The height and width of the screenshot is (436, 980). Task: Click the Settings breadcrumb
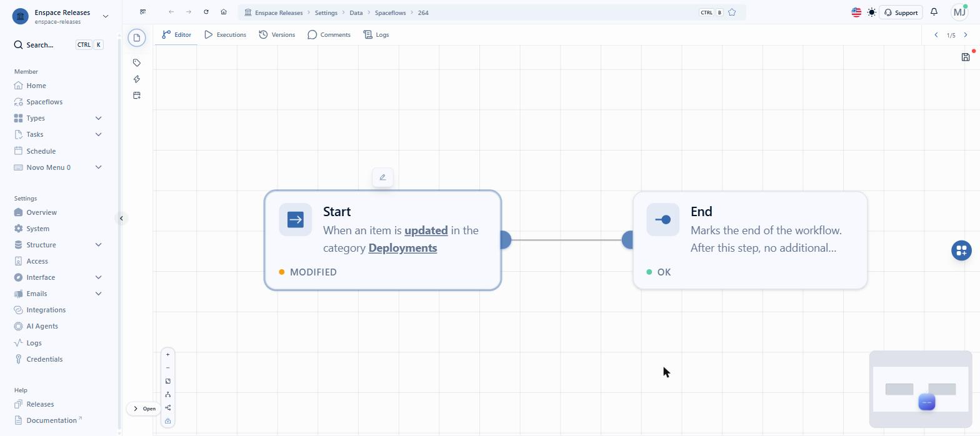tap(326, 12)
